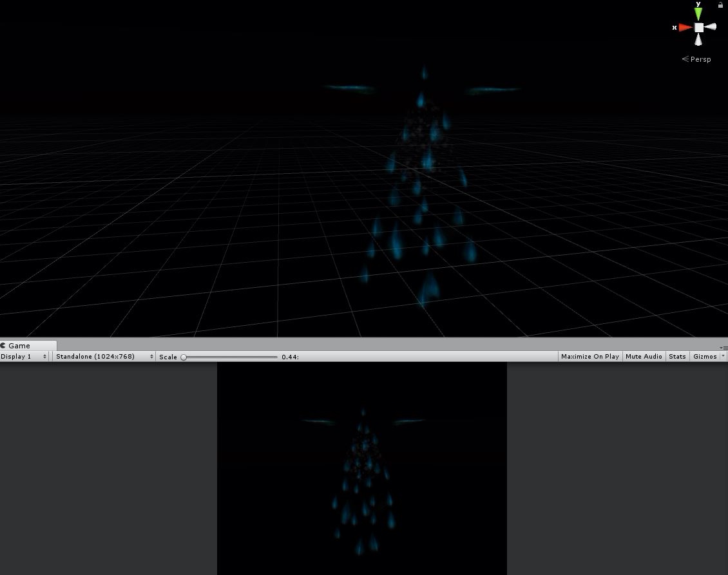Click the green Y axis cone on gizmo
728x575 pixels.
point(698,14)
